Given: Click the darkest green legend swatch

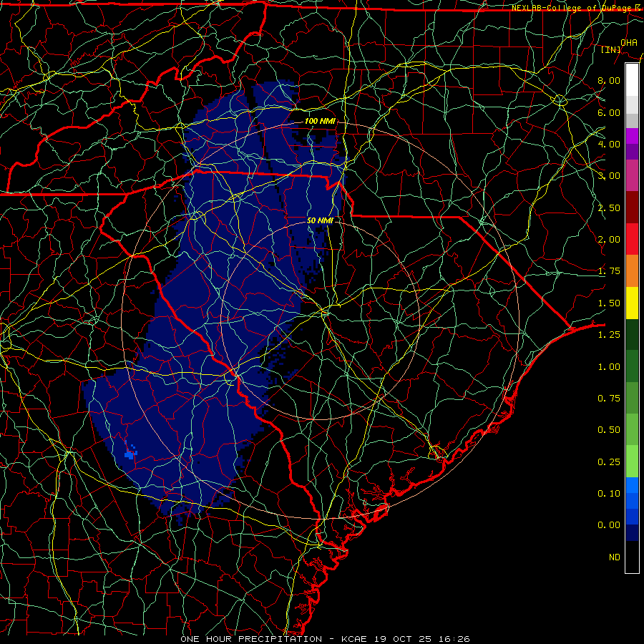Looking at the screenshot, I should point(632,335).
